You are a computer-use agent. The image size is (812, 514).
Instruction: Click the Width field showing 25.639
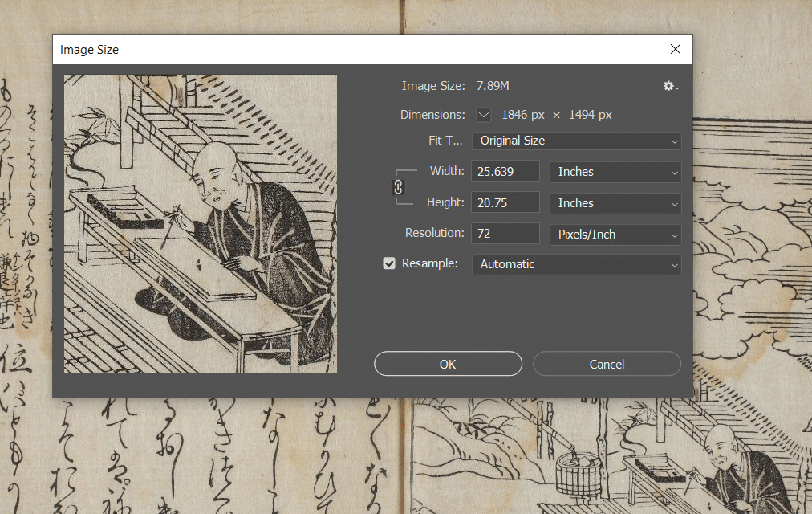pos(505,172)
